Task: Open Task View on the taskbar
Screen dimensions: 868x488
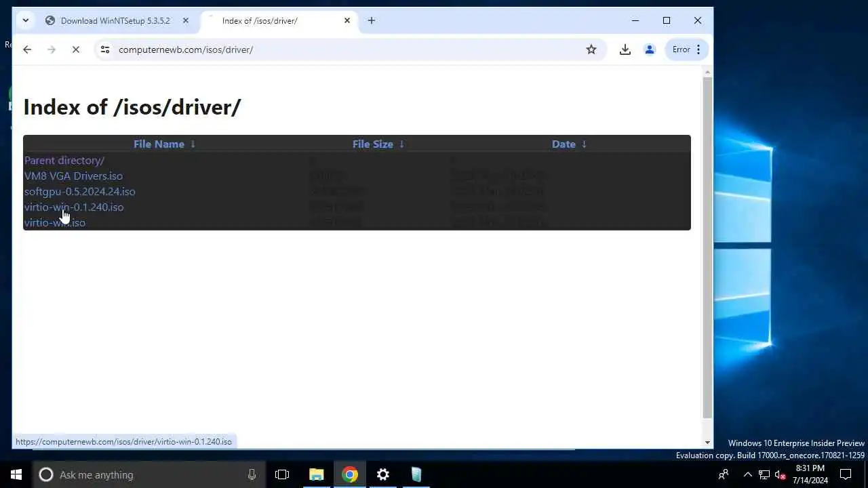Action: 282,474
